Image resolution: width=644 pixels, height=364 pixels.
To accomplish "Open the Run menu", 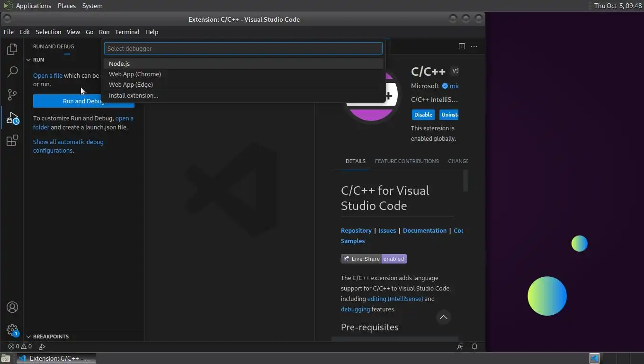I will 104,32.
